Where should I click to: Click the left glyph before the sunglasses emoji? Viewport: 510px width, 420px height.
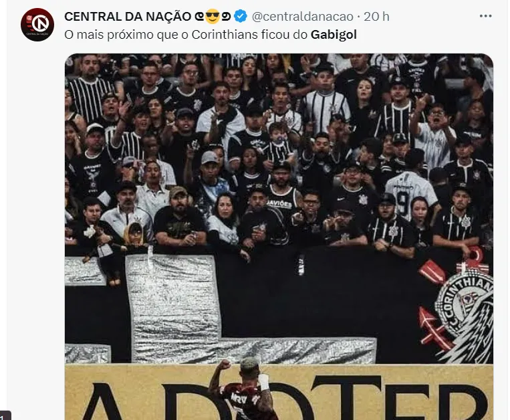pyautogui.click(x=199, y=17)
